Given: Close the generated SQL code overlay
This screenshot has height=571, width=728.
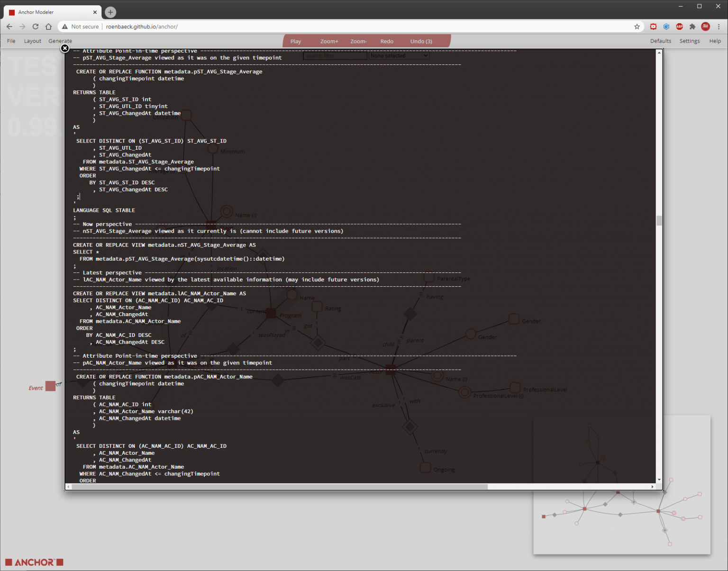Looking at the screenshot, I should point(65,48).
